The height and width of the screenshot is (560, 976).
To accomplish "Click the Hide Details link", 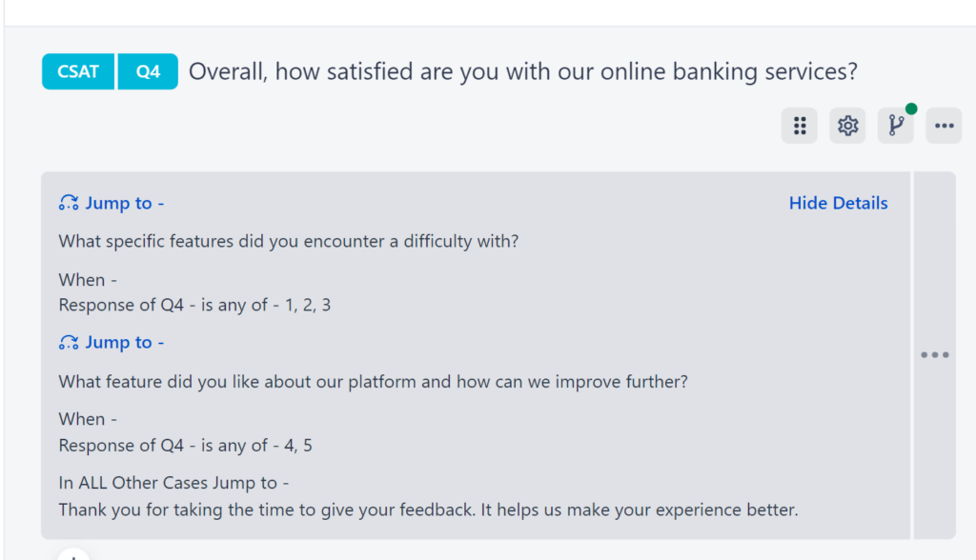I will point(838,202).
